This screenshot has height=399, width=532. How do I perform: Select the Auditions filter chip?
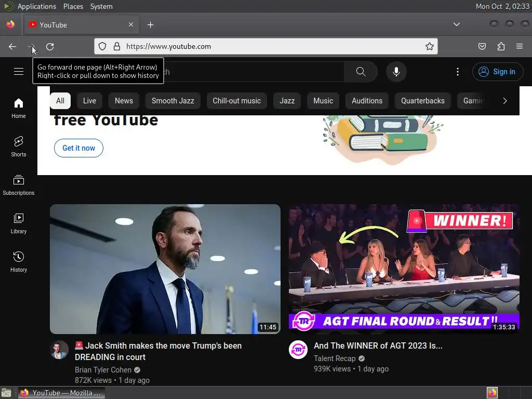[x=367, y=101]
